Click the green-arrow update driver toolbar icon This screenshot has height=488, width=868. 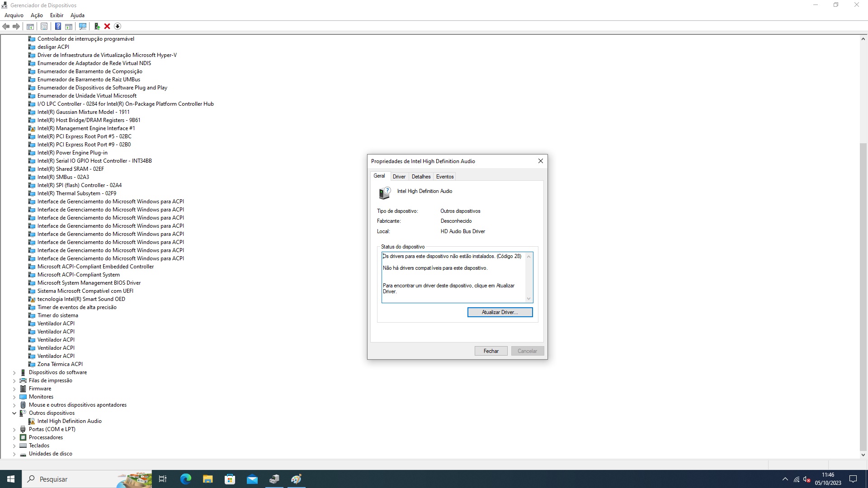[97, 26]
